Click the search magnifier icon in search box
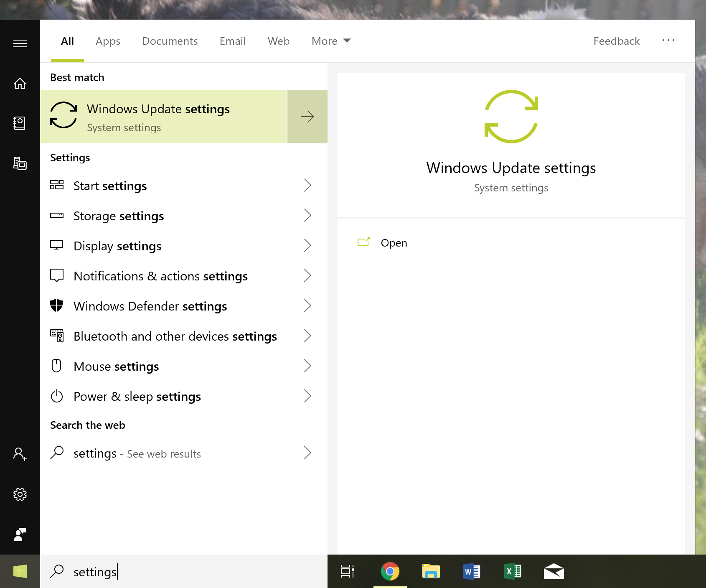This screenshot has width=706, height=588. click(x=57, y=571)
